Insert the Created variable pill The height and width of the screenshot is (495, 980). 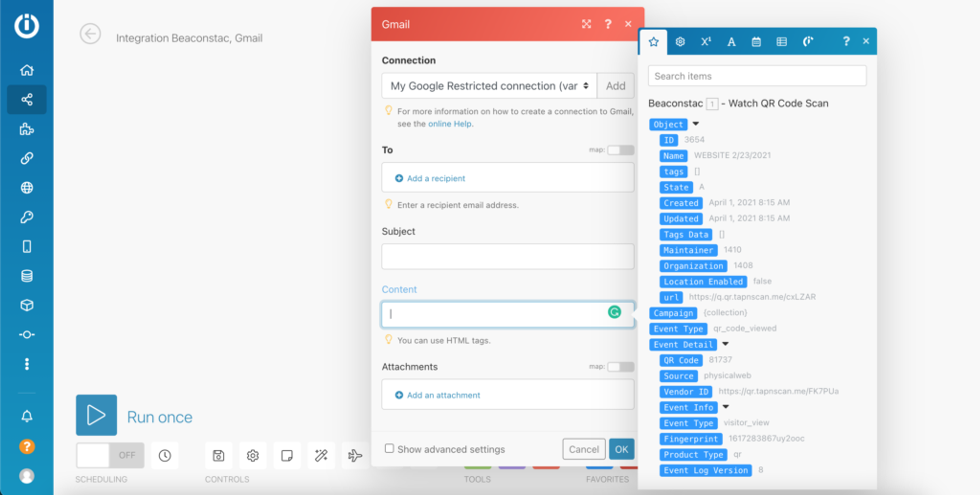[681, 203]
